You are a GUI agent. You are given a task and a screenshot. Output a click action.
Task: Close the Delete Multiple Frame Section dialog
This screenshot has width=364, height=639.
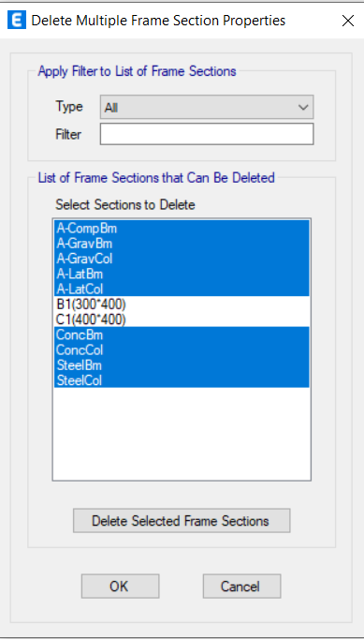pos(348,21)
